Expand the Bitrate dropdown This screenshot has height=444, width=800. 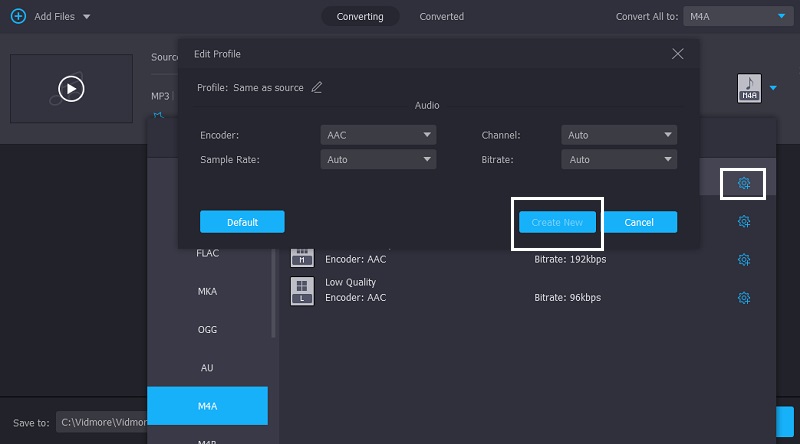(x=620, y=159)
